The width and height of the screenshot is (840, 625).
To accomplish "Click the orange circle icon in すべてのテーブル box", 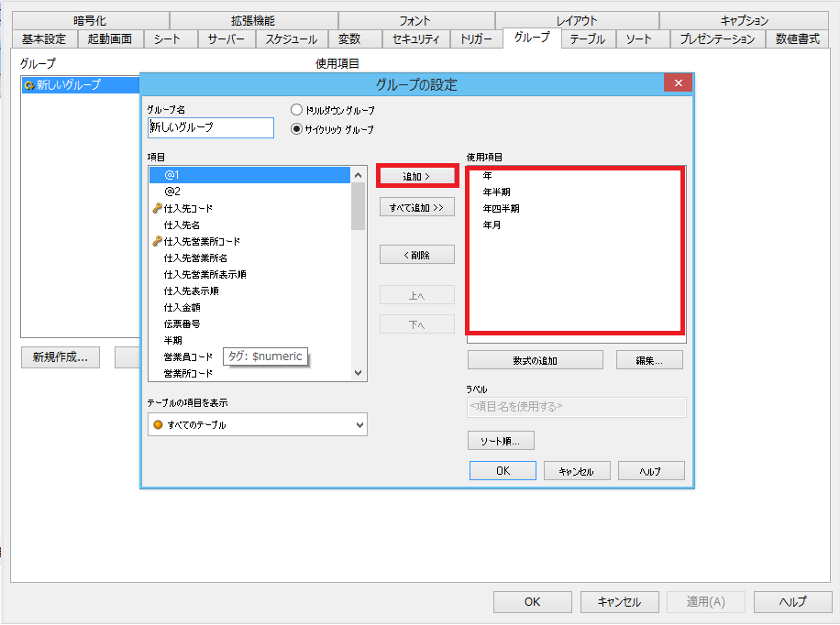I will click(x=158, y=425).
